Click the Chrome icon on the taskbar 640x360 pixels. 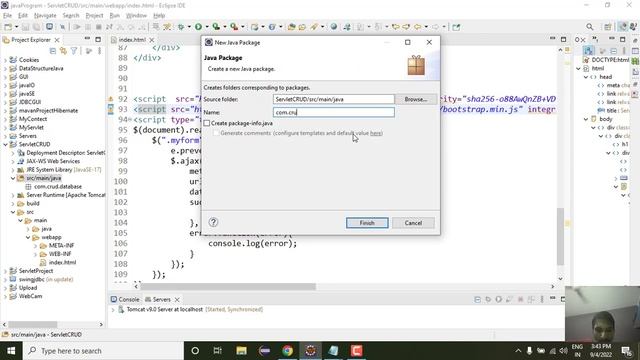(288, 351)
